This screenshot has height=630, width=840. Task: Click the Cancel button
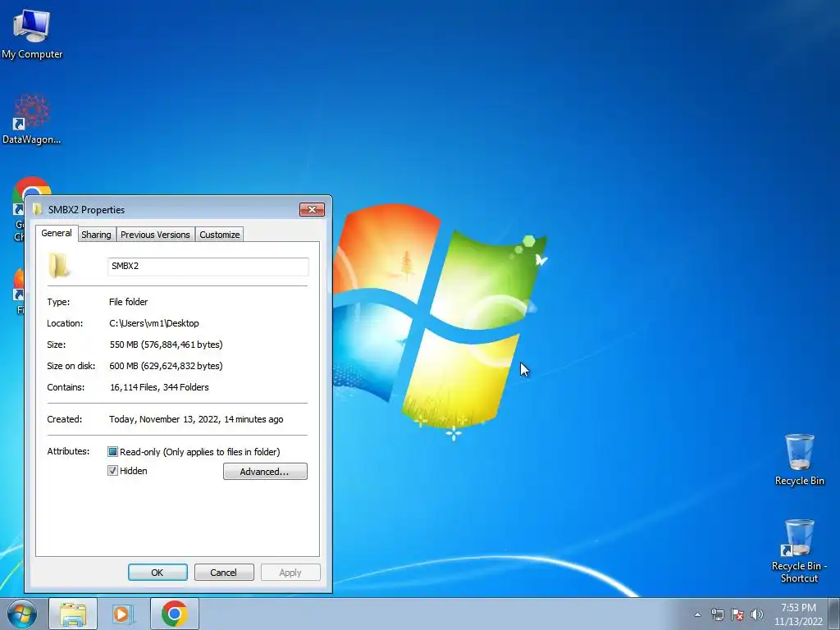click(x=223, y=572)
